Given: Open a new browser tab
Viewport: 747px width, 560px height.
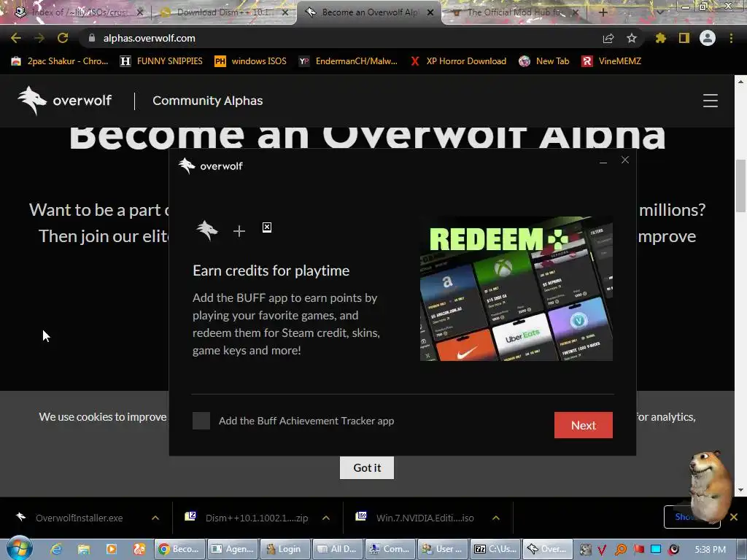Looking at the screenshot, I should pos(603,12).
